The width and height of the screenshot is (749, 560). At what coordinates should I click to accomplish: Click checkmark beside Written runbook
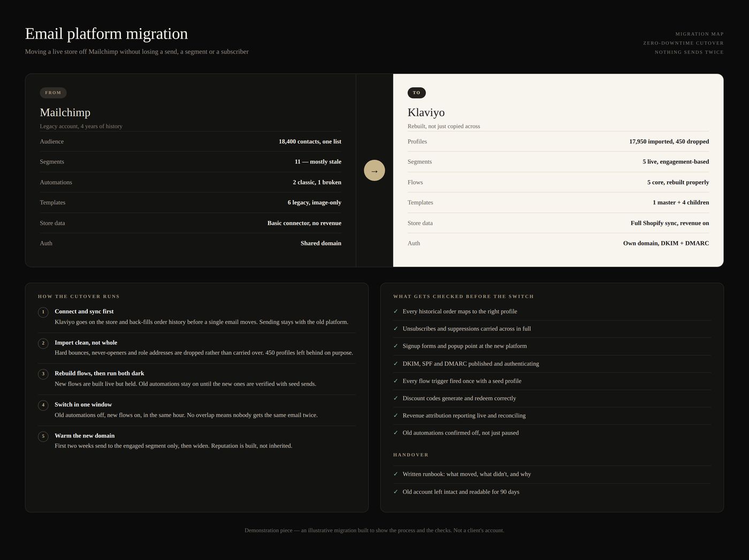click(x=396, y=474)
